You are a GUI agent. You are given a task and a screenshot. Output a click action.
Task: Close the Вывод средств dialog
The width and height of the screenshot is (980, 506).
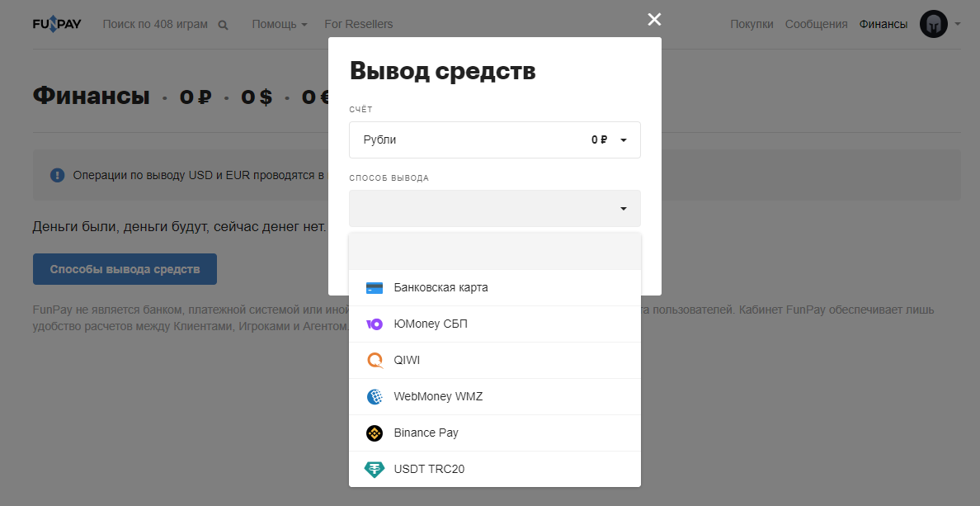654,19
